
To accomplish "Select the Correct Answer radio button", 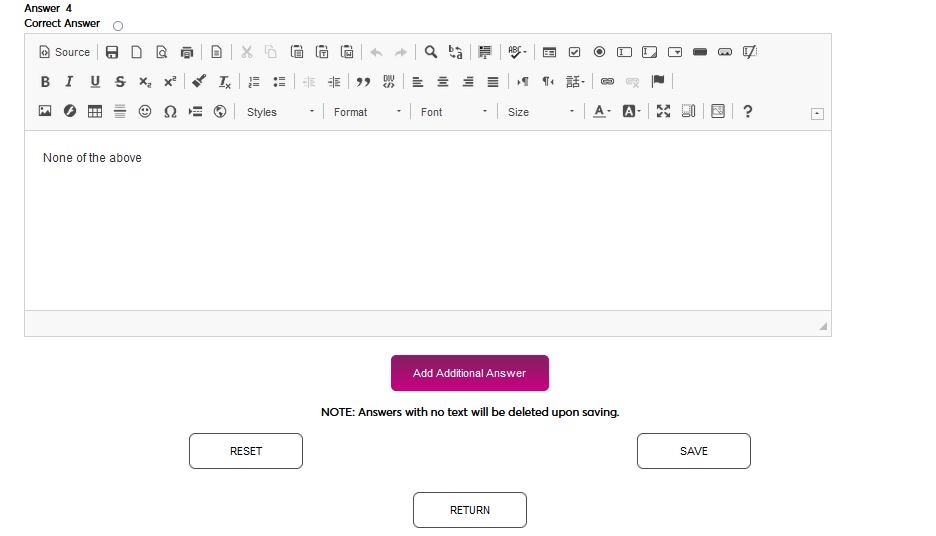I will (118, 26).
